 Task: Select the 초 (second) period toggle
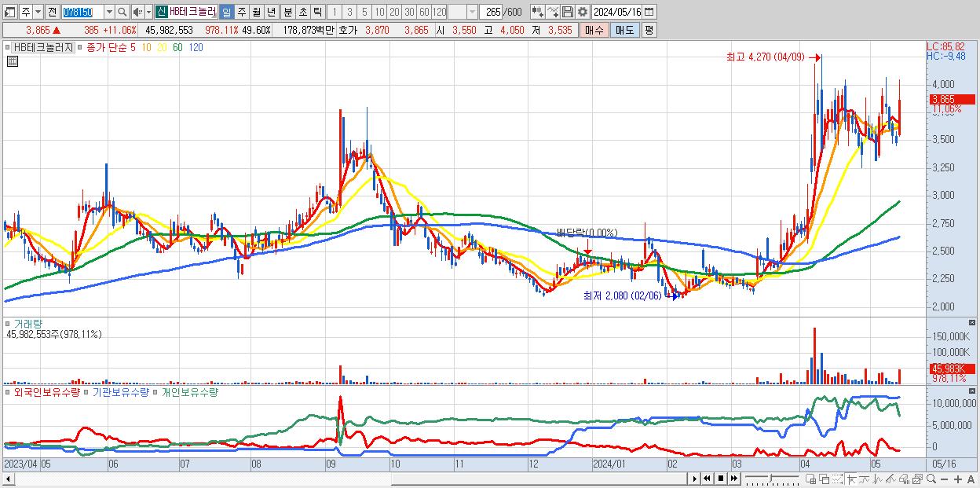(x=302, y=12)
